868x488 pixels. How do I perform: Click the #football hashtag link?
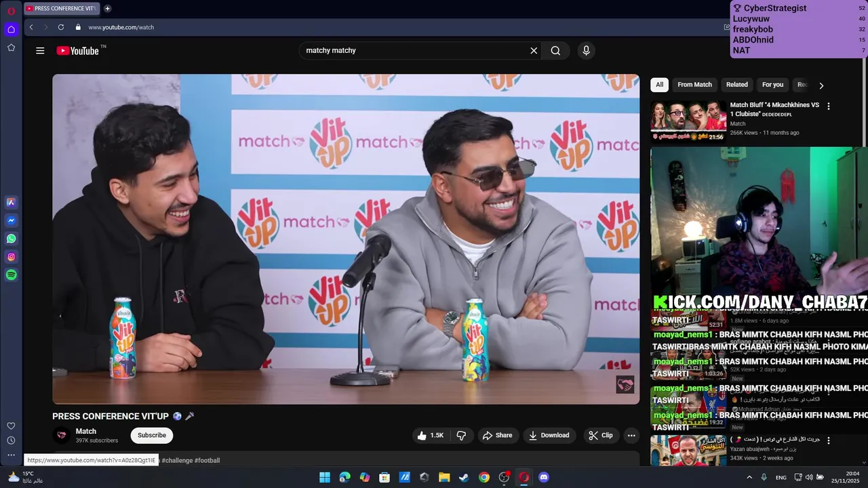click(x=208, y=460)
